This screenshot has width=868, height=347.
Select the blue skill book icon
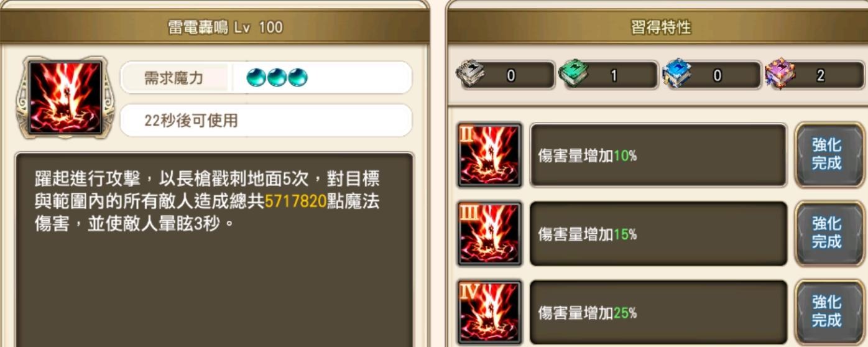[676, 75]
